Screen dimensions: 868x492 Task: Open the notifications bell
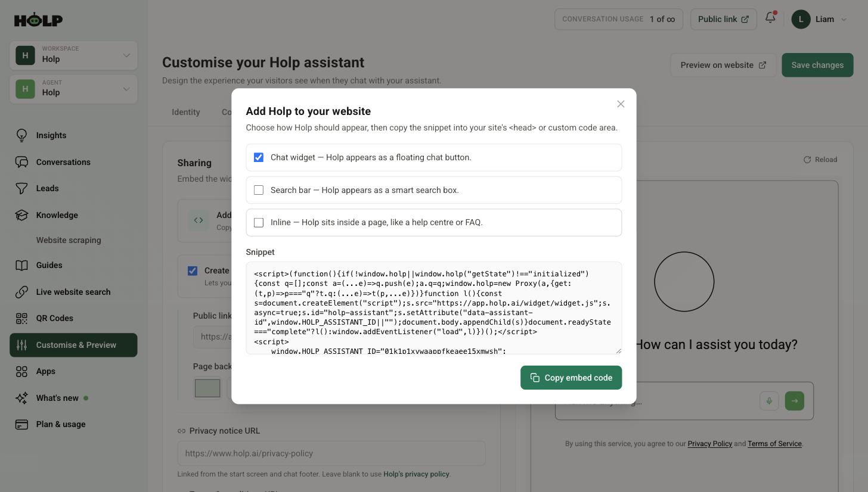click(x=770, y=18)
